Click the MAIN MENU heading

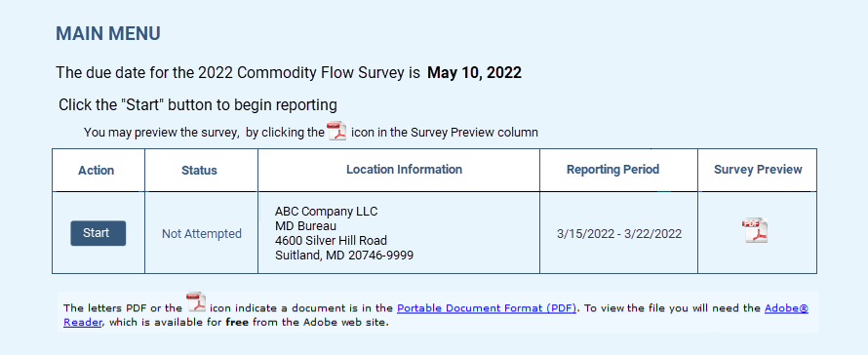108,34
